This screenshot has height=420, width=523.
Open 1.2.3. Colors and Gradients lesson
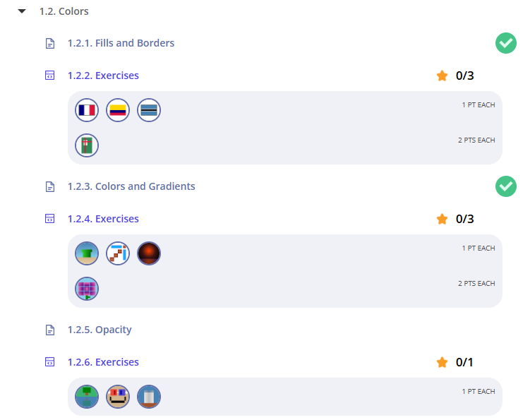pyautogui.click(x=131, y=186)
